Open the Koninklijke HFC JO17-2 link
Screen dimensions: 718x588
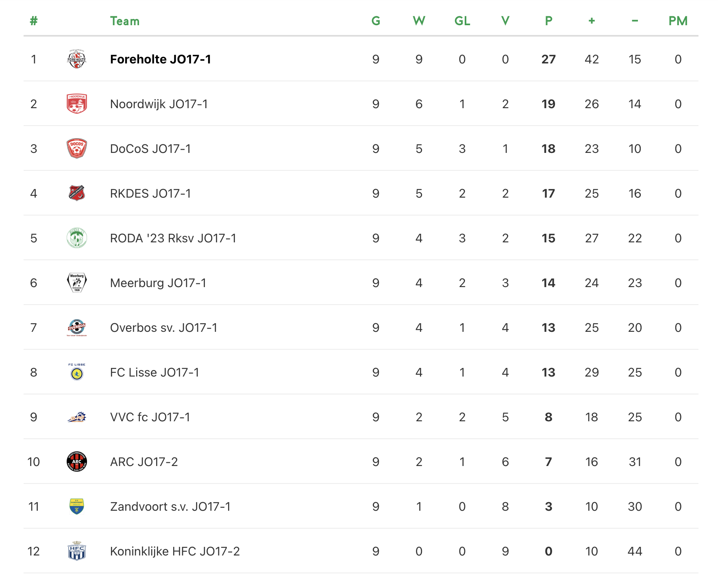click(x=175, y=551)
